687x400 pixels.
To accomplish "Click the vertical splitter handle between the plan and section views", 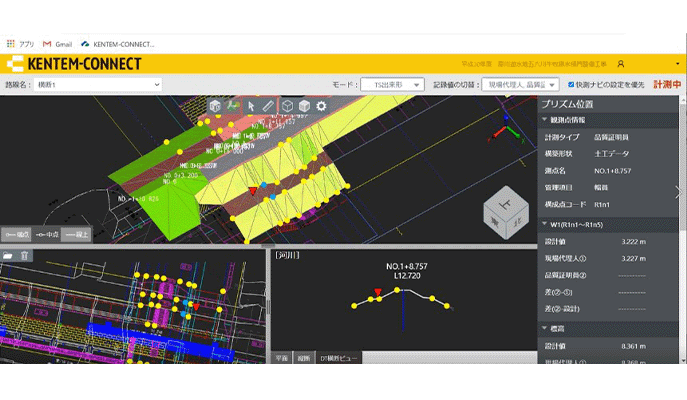I will [x=268, y=307].
